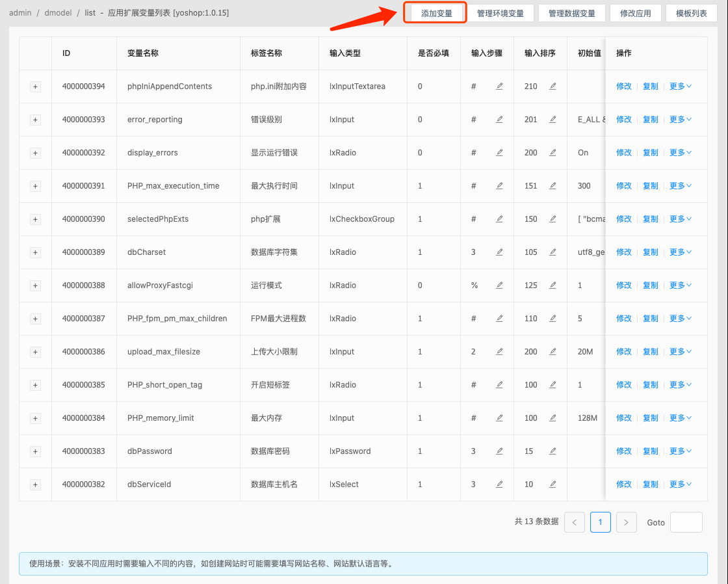Edit input sort pencil for allowProxyFastcgi row
This screenshot has height=584, width=728.
tap(552, 285)
